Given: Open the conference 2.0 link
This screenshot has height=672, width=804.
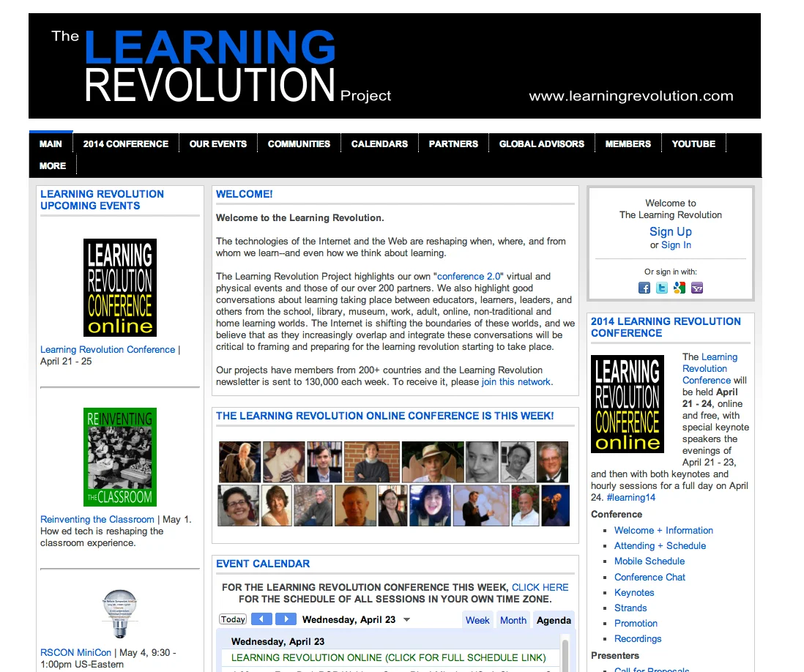Looking at the screenshot, I should 469,276.
